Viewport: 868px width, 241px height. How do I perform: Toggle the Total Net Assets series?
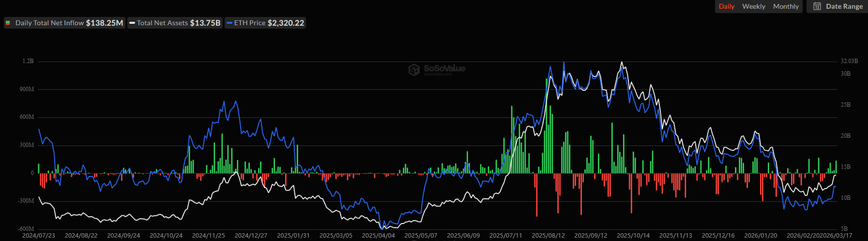[162, 23]
